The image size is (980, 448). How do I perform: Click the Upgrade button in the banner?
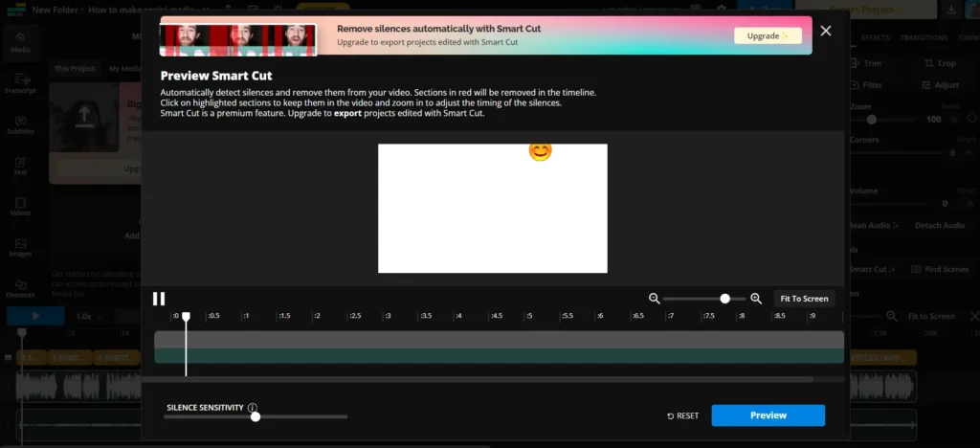(x=768, y=35)
